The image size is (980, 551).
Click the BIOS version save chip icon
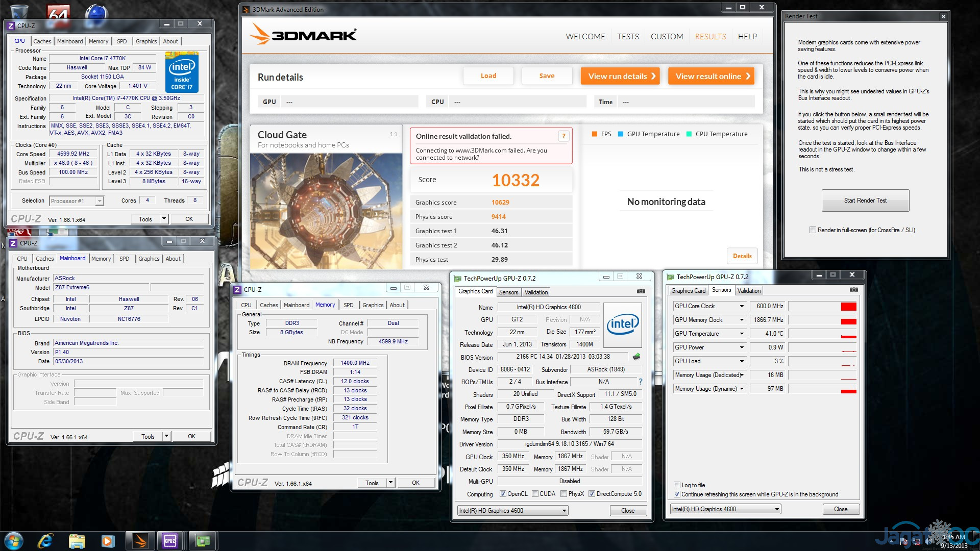(636, 357)
